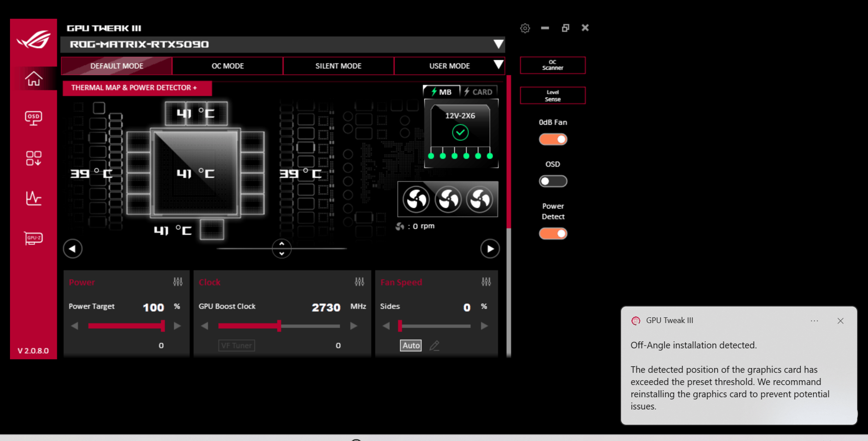Viewport: 868px width, 441px height.
Task: Click the thermal map center up-down expander
Action: pos(281,249)
